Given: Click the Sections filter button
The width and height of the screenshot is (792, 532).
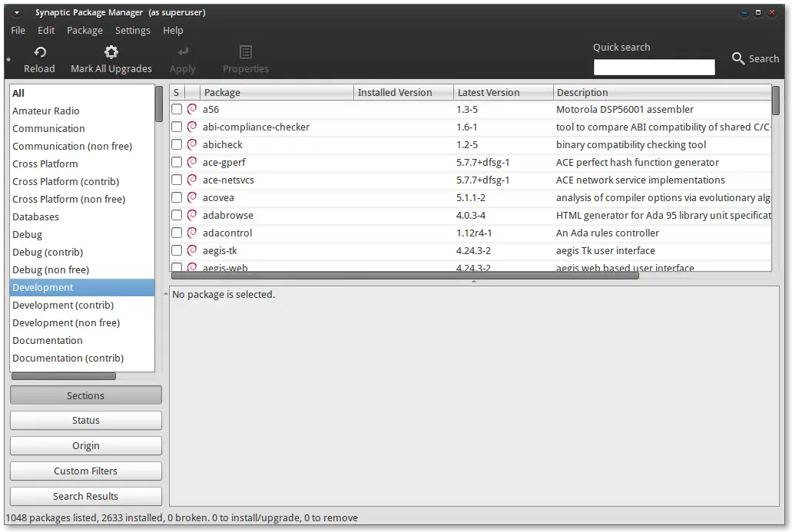Looking at the screenshot, I should (x=86, y=395).
